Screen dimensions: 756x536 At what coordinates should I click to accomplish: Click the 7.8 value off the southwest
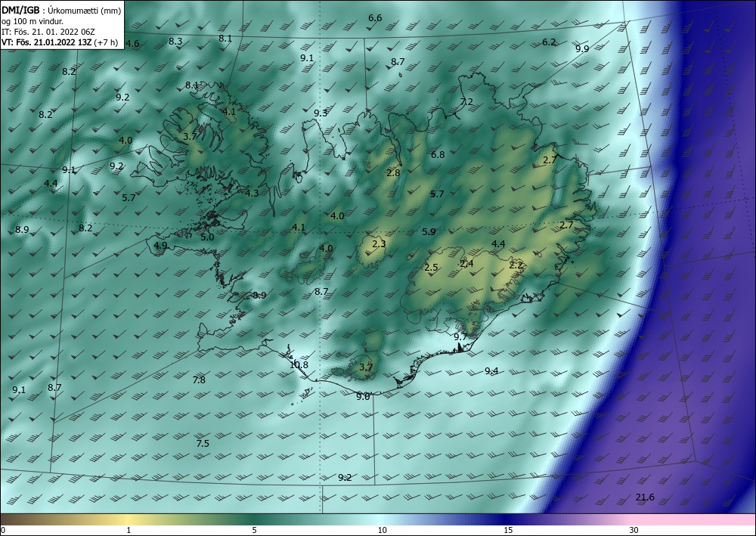(199, 380)
